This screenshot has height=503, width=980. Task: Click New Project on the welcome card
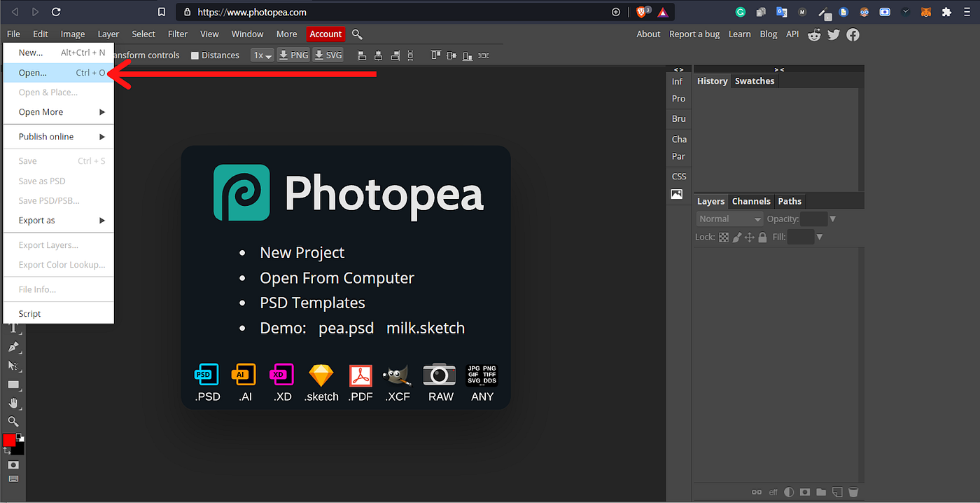coord(302,252)
